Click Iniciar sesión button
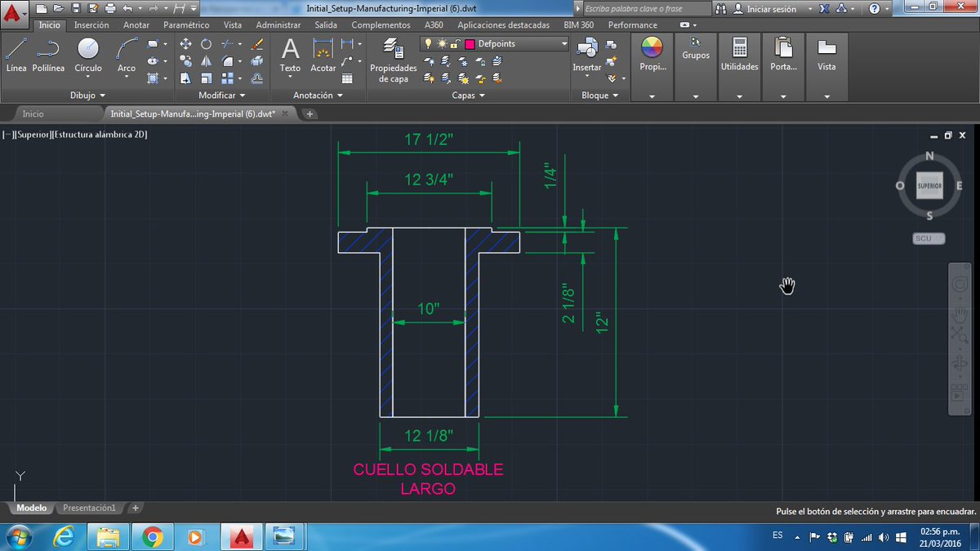980x551 pixels. pyautogui.click(x=764, y=8)
